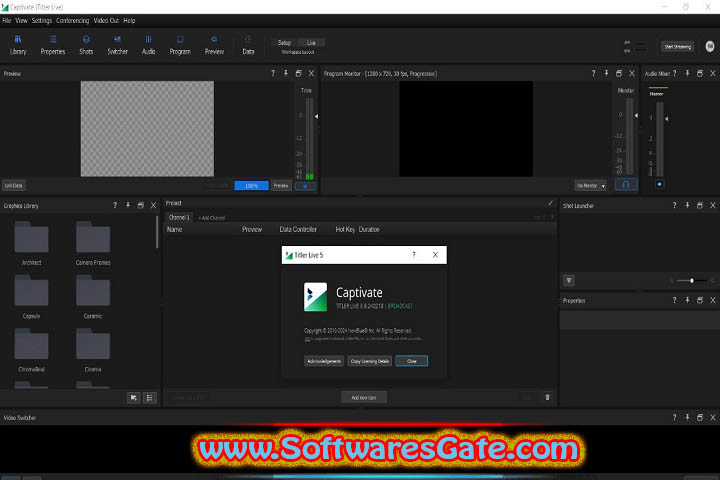Click the Start Streaming button
The image size is (720, 480).
(x=678, y=46)
